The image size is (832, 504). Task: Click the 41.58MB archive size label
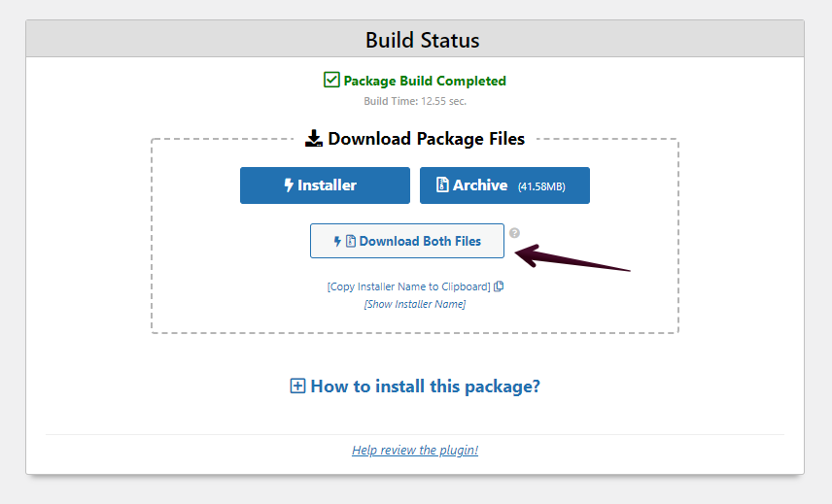tap(541, 186)
